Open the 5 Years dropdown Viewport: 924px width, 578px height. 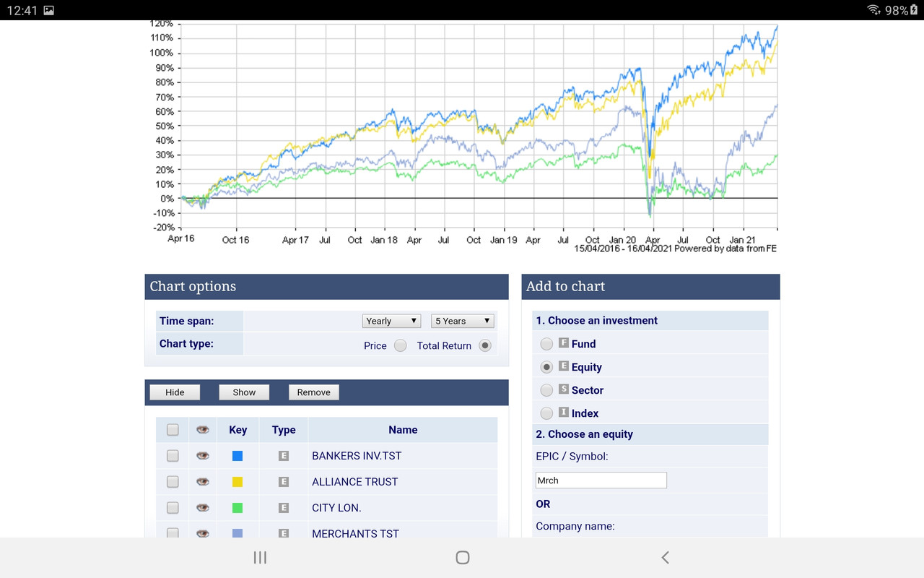point(462,321)
